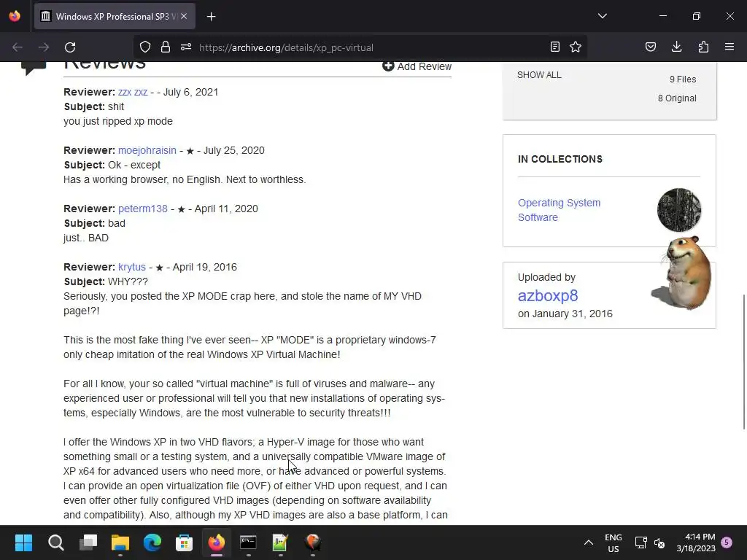Open a new tab with plus button
The width and height of the screenshot is (747, 560).
[211, 17]
